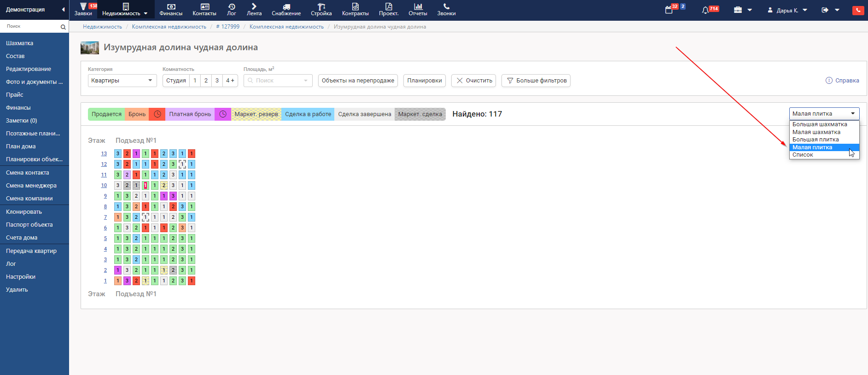This screenshot has height=375, width=868.
Task: Click the Маркет. сделка gray legend swatch
Action: tap(420, 114)
